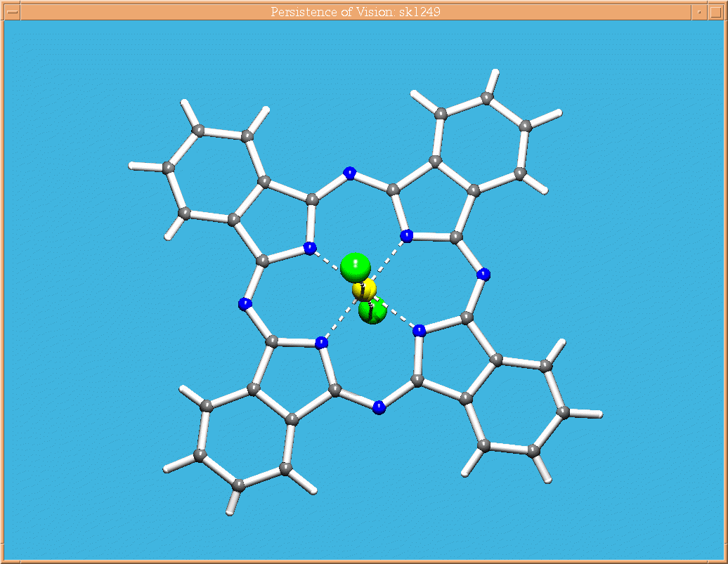Click the leftmost white hydrogen bond tip
The width and height of the screenshot is (728, 564).
coord(132,166)
